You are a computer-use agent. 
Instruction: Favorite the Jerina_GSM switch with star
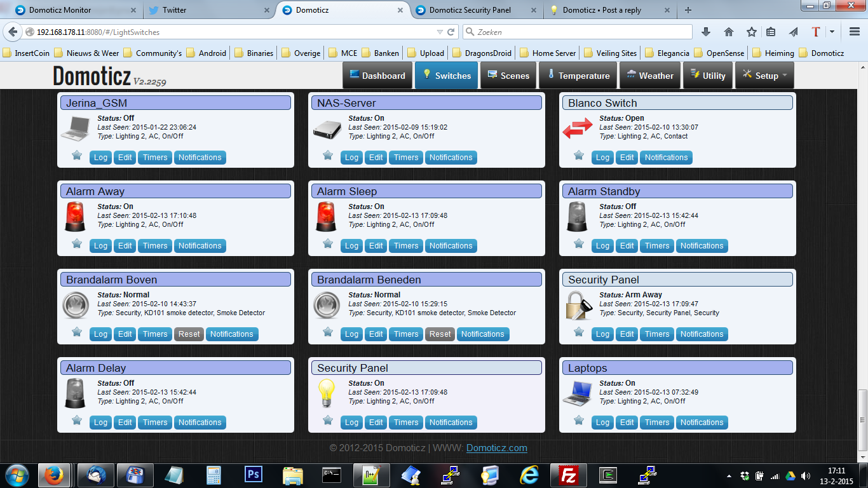pos(77,155)
